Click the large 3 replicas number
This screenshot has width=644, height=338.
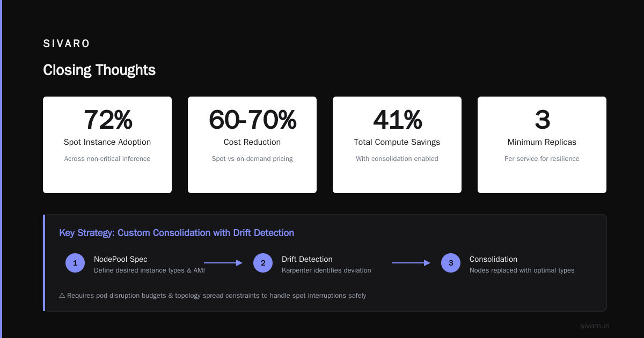[x=542, y=120]
